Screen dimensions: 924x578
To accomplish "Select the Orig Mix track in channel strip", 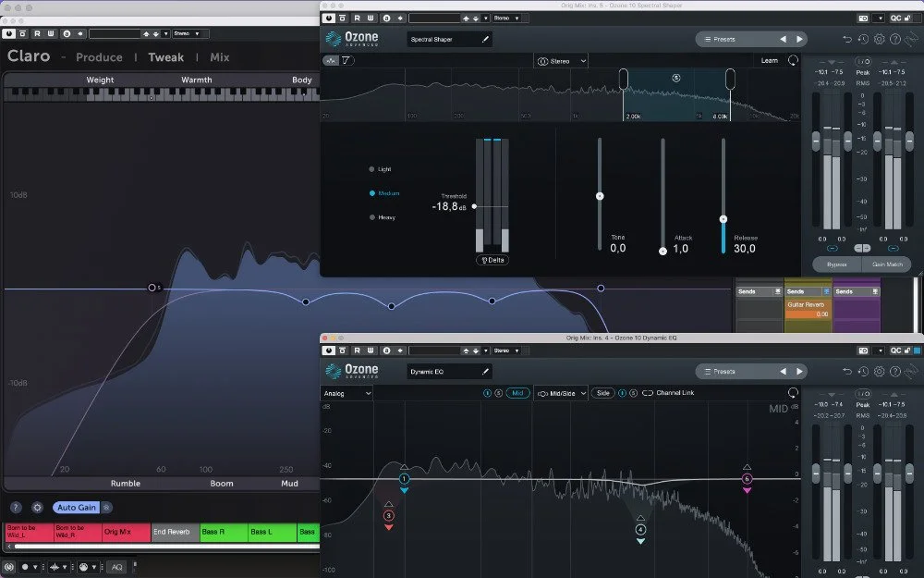I will tap(126, 532).
